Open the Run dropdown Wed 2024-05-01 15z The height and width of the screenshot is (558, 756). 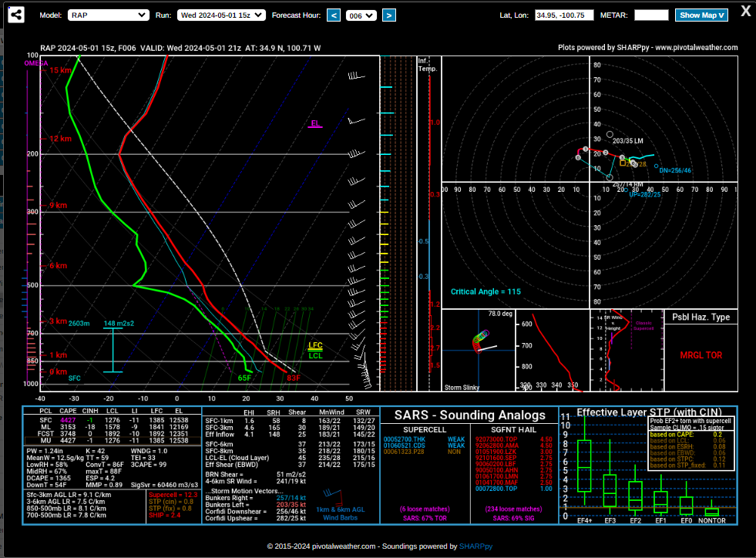click(x=221, y=15)
